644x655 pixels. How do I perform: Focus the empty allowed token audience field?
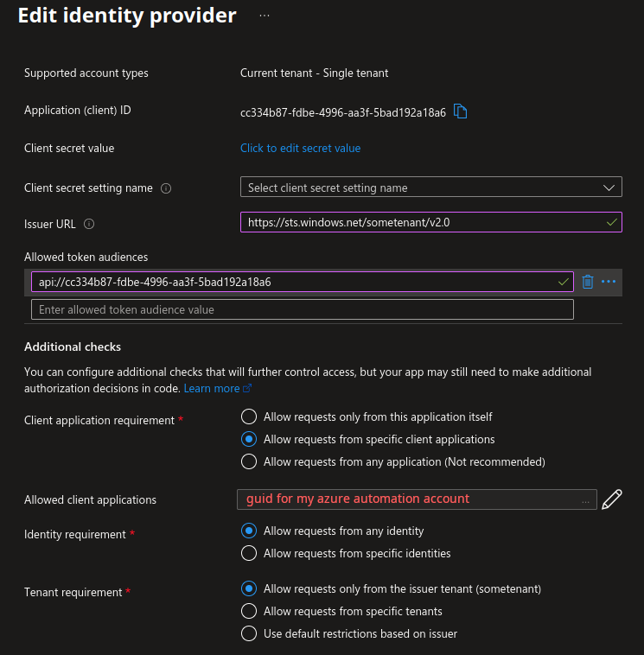click(302, 309)
